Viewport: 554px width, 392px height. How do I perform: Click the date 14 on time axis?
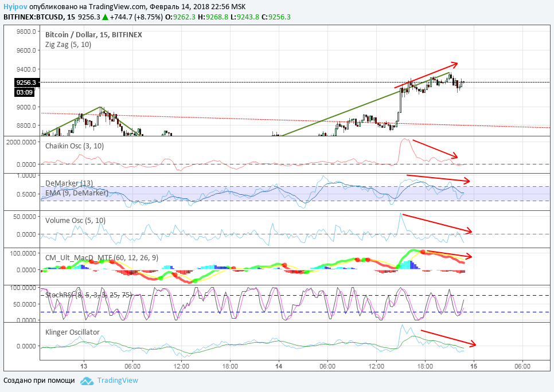[x=279, y=366]
